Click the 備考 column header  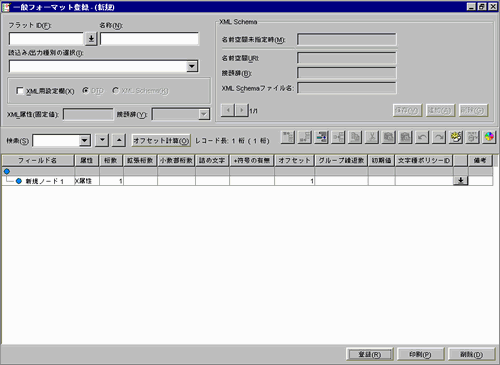point(480,160)
